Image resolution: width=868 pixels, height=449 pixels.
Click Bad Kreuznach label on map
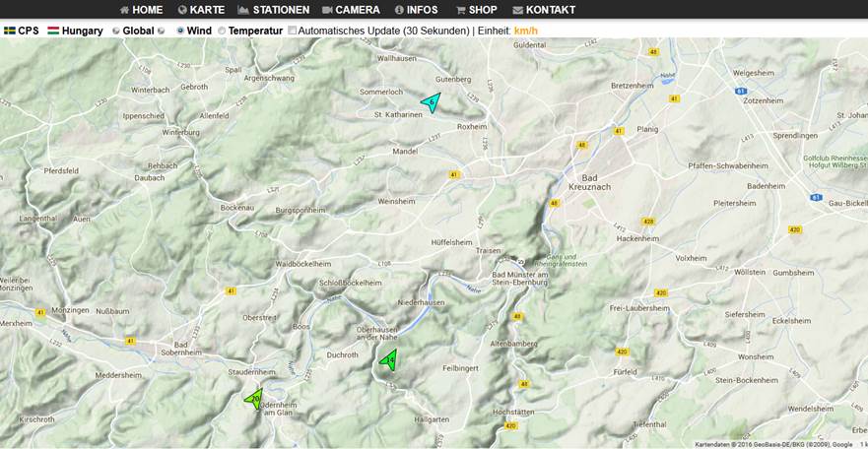coord(589,182)
